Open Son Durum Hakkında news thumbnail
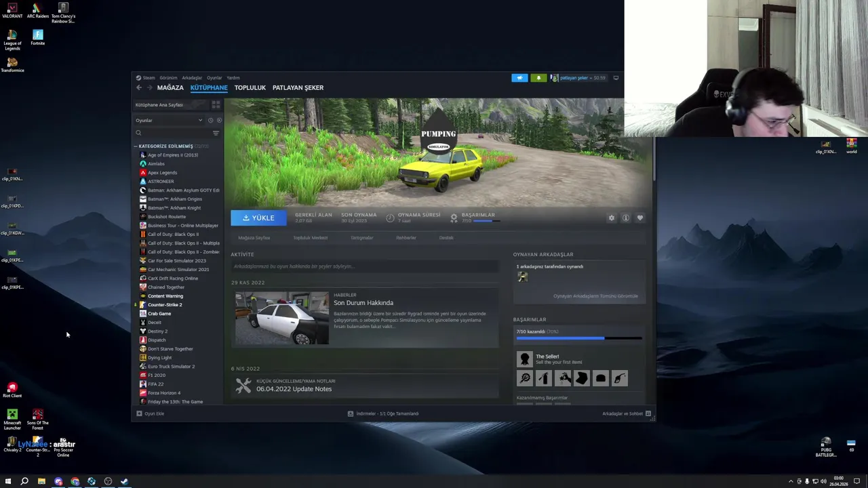 point(281,318)
